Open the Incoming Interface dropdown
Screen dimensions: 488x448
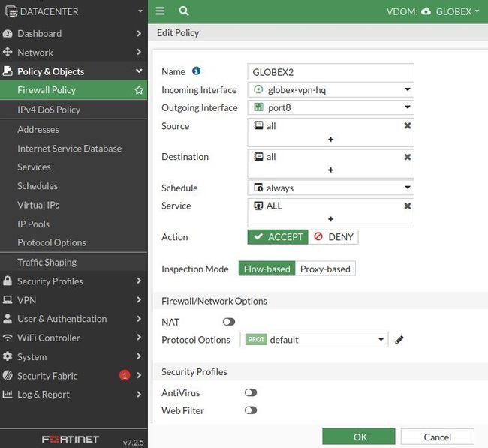pos(331,90)
